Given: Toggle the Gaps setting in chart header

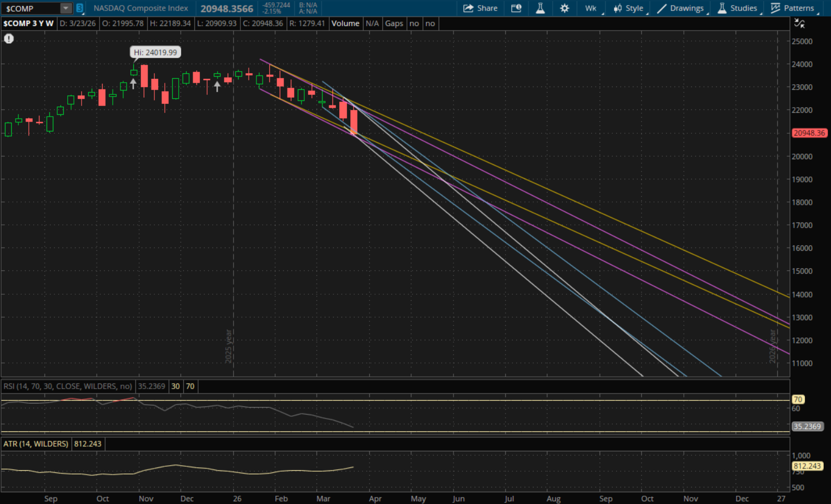Looking at the screenshot, I should [394, 23].
